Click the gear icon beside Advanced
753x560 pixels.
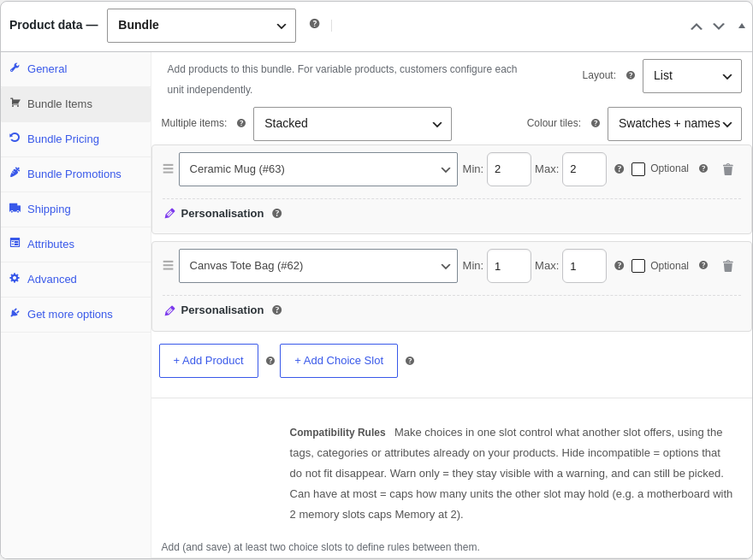point(15,278)
